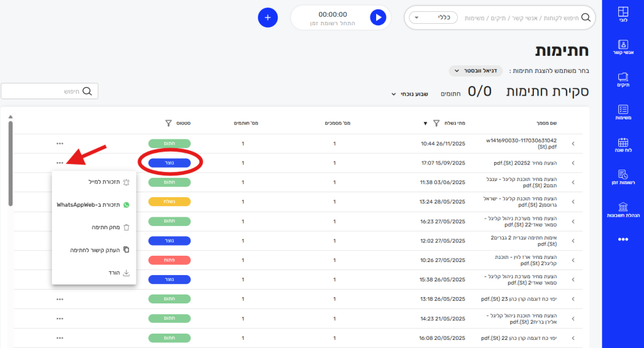Go to Files (תיקים) sidebar icon
The height and width of the screenshot is (348, 644).
623,80
